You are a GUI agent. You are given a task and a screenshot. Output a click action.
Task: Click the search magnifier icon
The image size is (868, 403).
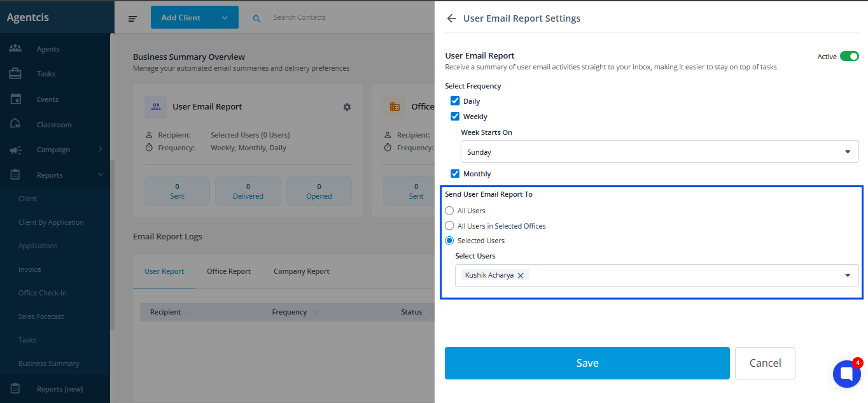coord(257,18)
